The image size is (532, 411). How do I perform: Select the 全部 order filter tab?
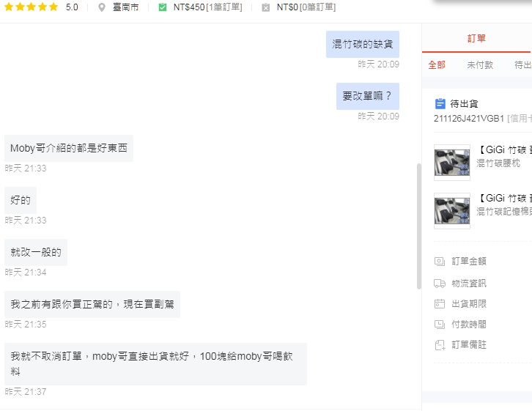pyautogui.click(x=437, y=64)
